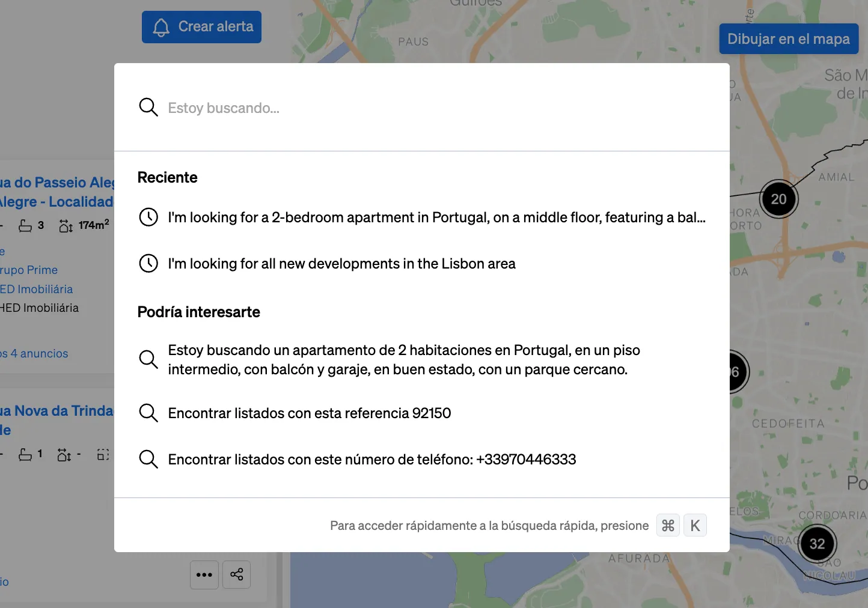Open the Nova da Trindade listing link
The height and width of the screenshot is (608, 868).
click(x=57, y=420)
